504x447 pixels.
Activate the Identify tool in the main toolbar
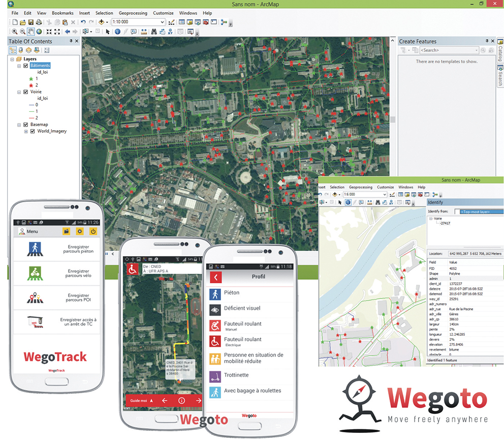(x=118, y=32)
